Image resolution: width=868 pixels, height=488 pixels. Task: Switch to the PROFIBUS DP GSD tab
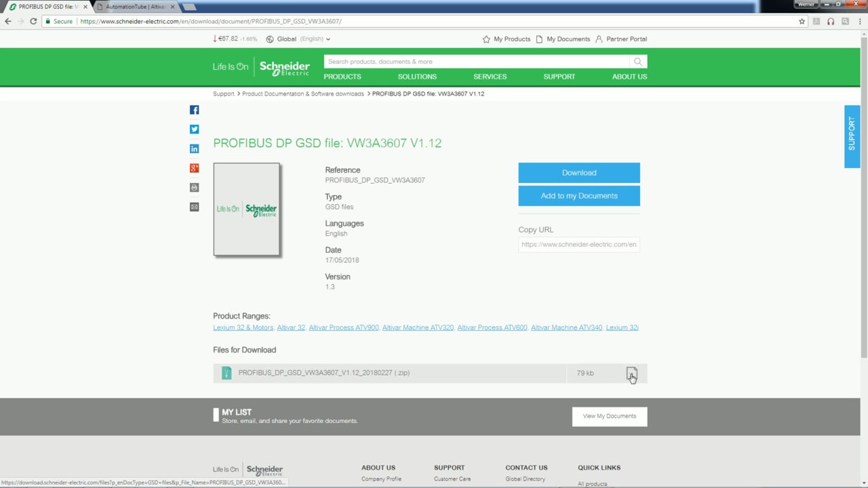[x=47, y=7]
